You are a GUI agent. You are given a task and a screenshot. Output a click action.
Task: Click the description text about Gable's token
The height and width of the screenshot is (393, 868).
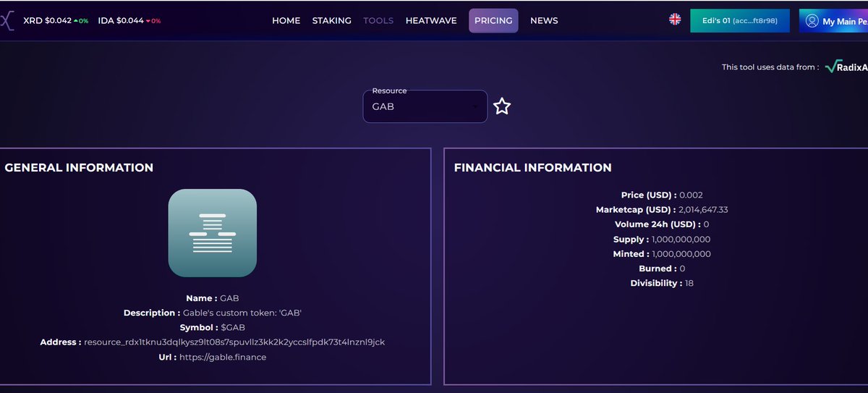pyautogui.click(x=242, y=313)
